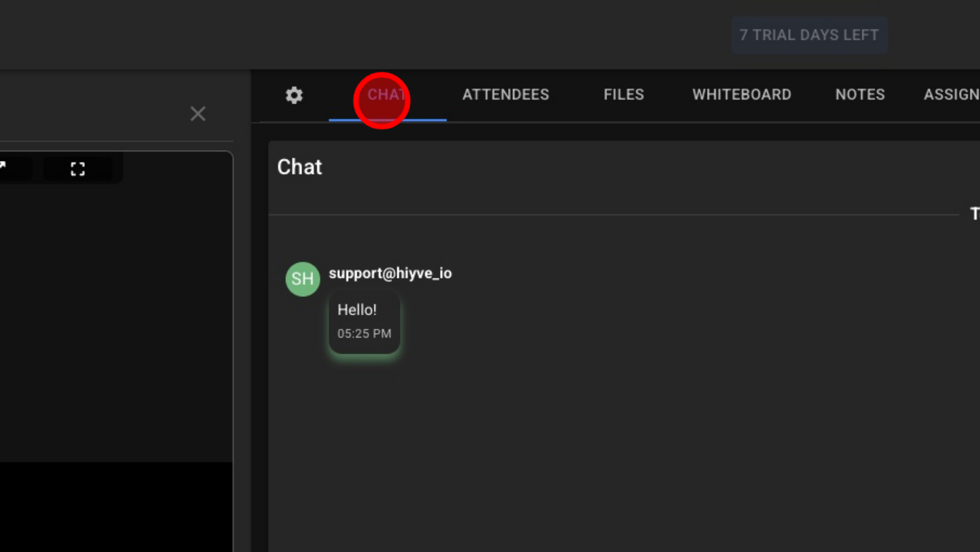Open the partially visible ASSIGN tab
This screenshot has width=980, height=552.
point(953,95)
